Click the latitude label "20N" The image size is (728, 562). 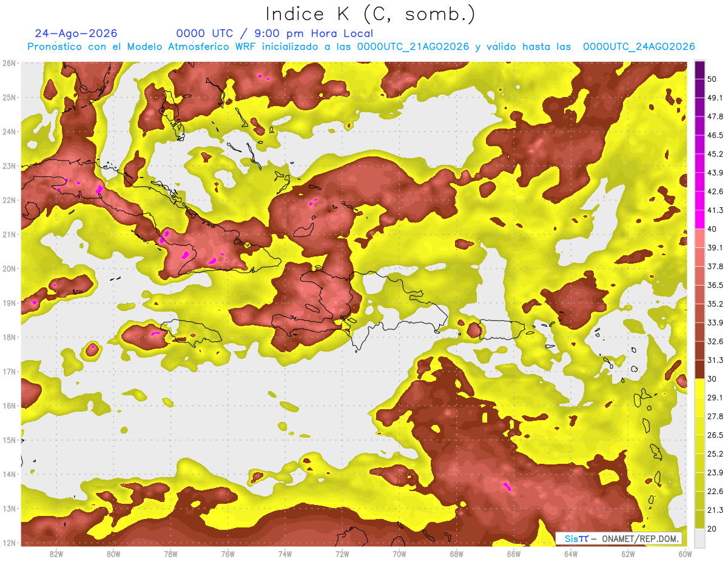9,269
